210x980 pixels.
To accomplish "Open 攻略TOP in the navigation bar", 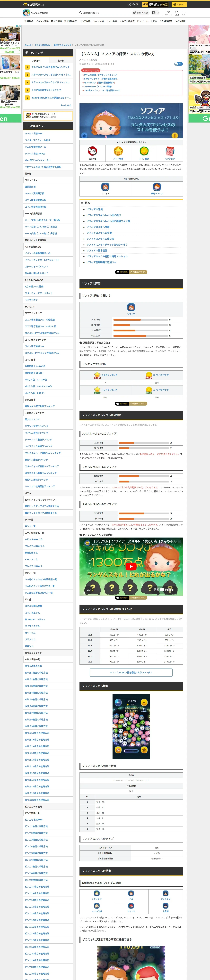I will tap(29, 21).
